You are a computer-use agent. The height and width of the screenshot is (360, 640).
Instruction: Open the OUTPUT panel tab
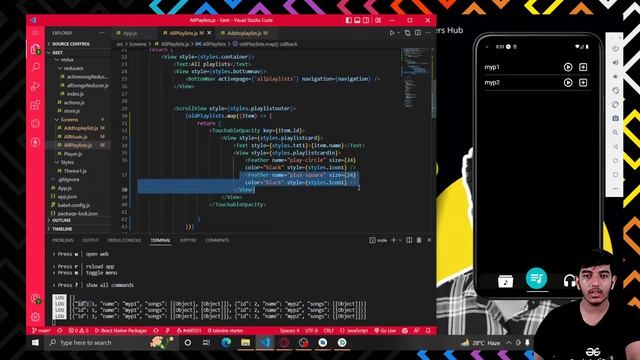tap(91, 240)
